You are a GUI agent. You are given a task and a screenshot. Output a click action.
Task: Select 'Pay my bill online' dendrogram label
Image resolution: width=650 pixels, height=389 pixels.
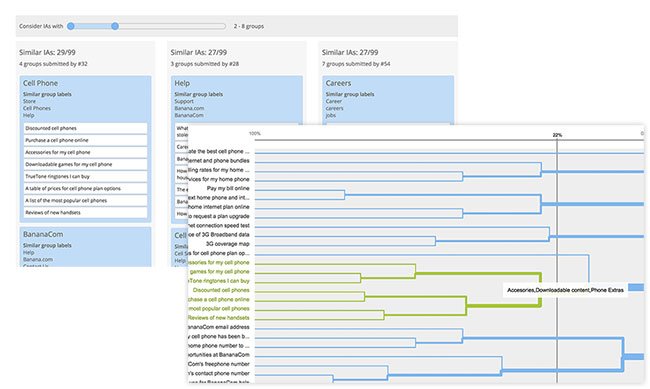[x=228, y=188]
